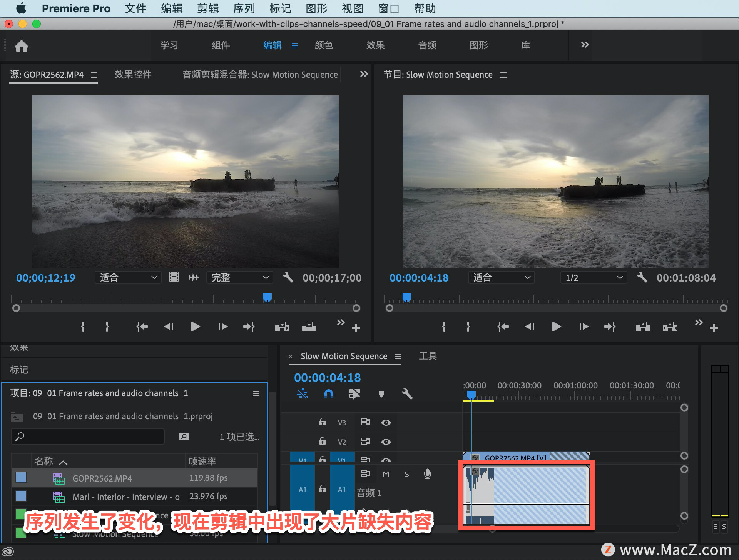Click the linked selection icon in timeline toolbar
The height and width of the screenshot is (560, 739).
303,394
